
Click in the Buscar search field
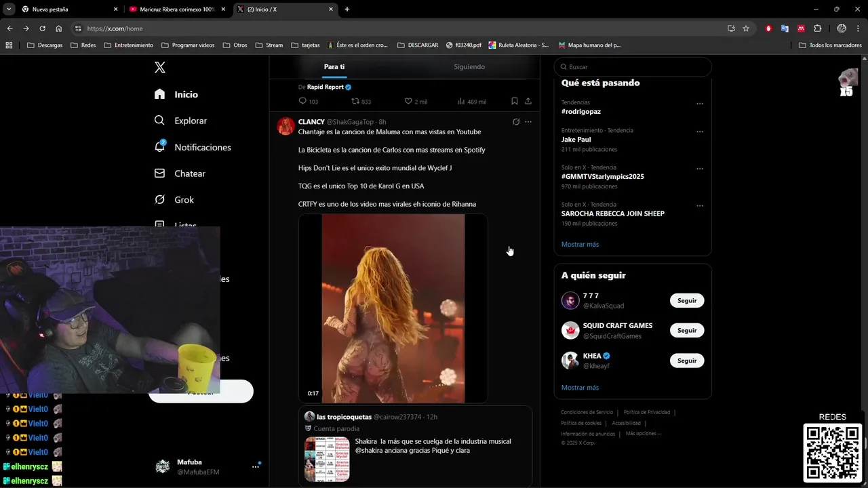633,67
